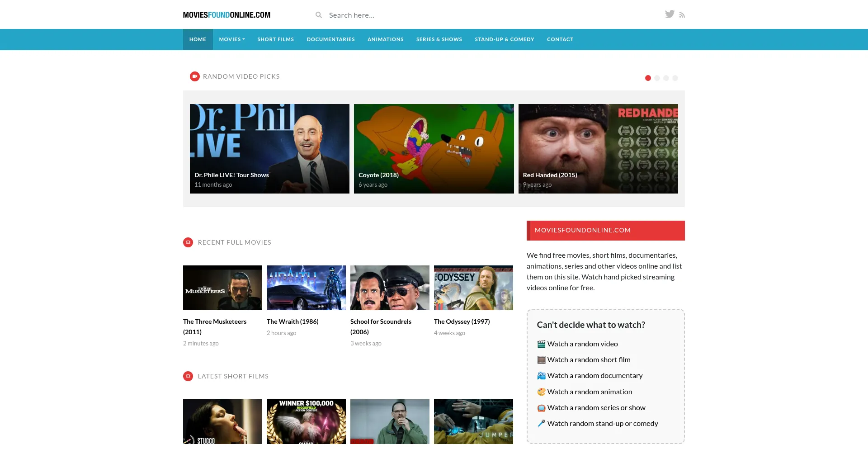The height and width of the screenshot is (449, 868).
Task: Open the Animations menu item
Action: tap(386, 39)
